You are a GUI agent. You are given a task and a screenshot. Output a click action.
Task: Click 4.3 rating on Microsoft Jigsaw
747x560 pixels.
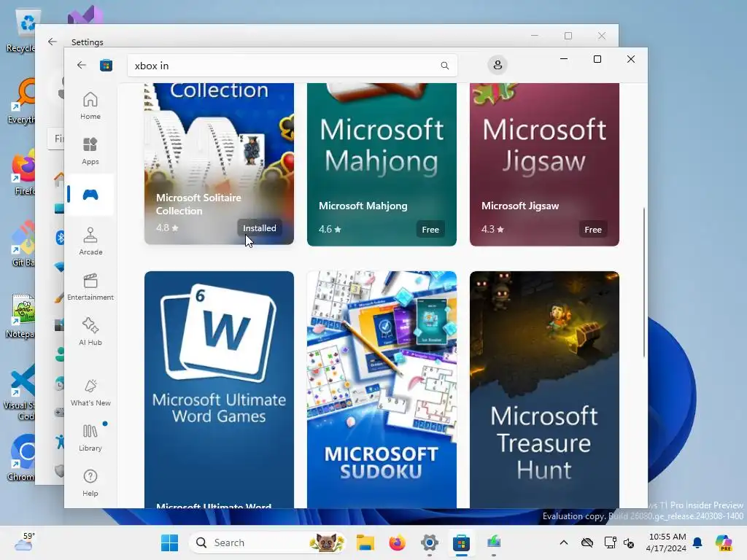492,229
